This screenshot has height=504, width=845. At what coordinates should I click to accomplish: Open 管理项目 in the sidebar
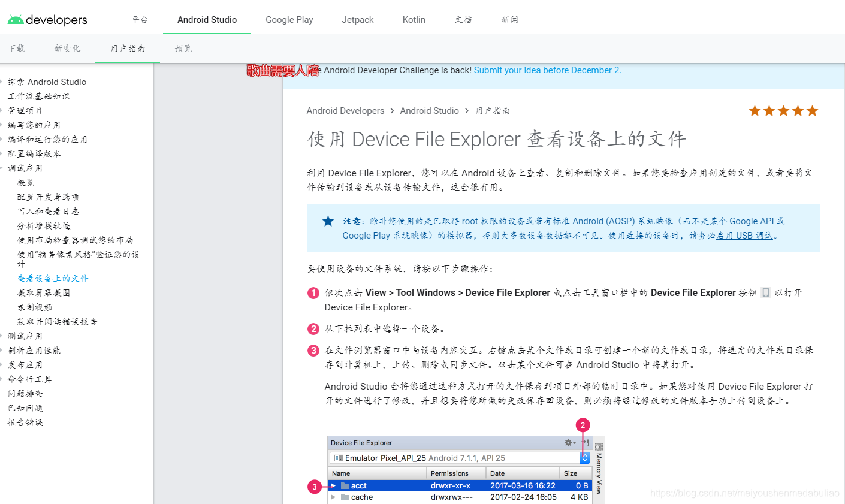tap(25, 111)
